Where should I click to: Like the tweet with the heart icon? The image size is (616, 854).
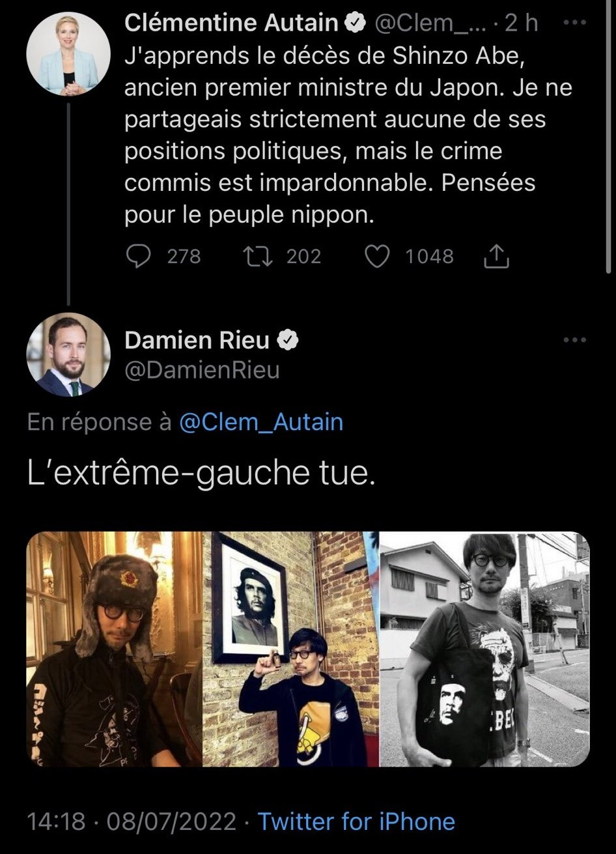[376, 256]
